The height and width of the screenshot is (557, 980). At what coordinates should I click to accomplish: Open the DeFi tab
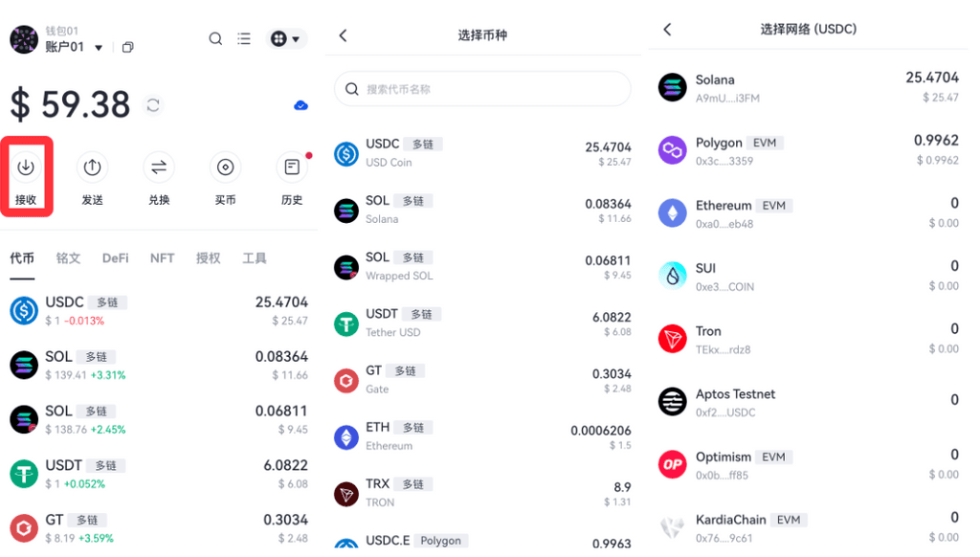tap(116, 258)
